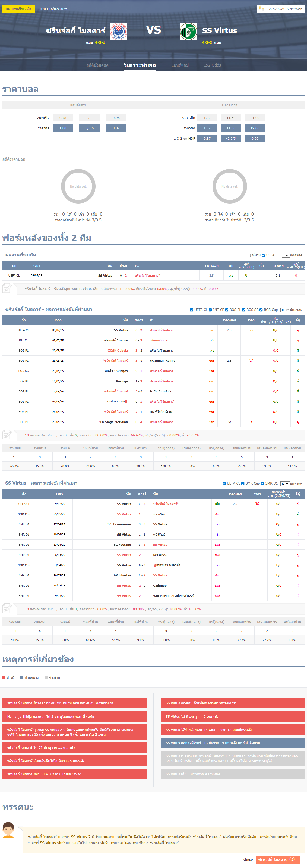Click the red card icon in the 03/04/25 row
The height and width of the screenshot is (868, 307).
(x=154, y=565)
